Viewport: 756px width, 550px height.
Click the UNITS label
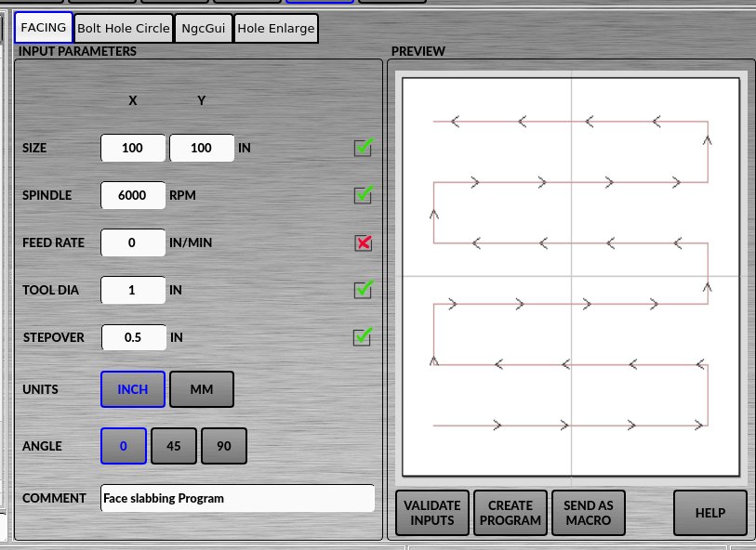[40, 389]
